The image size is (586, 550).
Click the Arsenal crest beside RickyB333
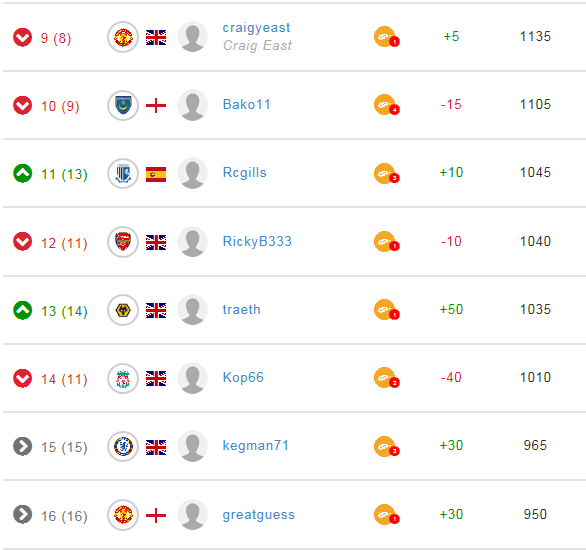tap(123, 242)
